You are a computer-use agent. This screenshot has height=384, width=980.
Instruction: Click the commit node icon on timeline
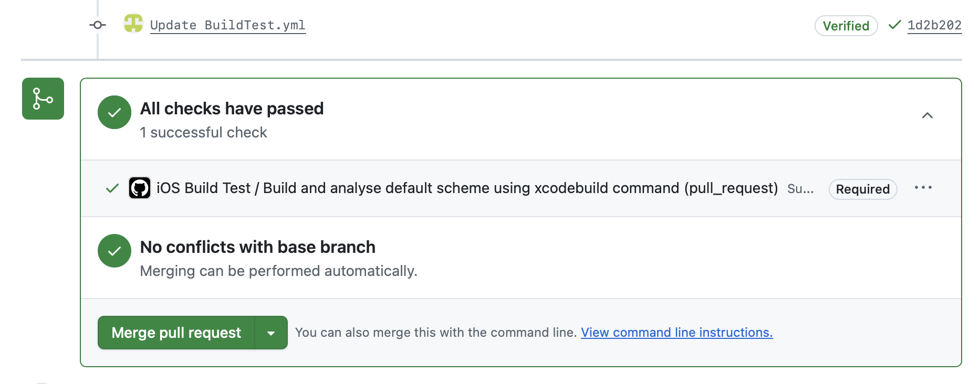tap(98, 25)
